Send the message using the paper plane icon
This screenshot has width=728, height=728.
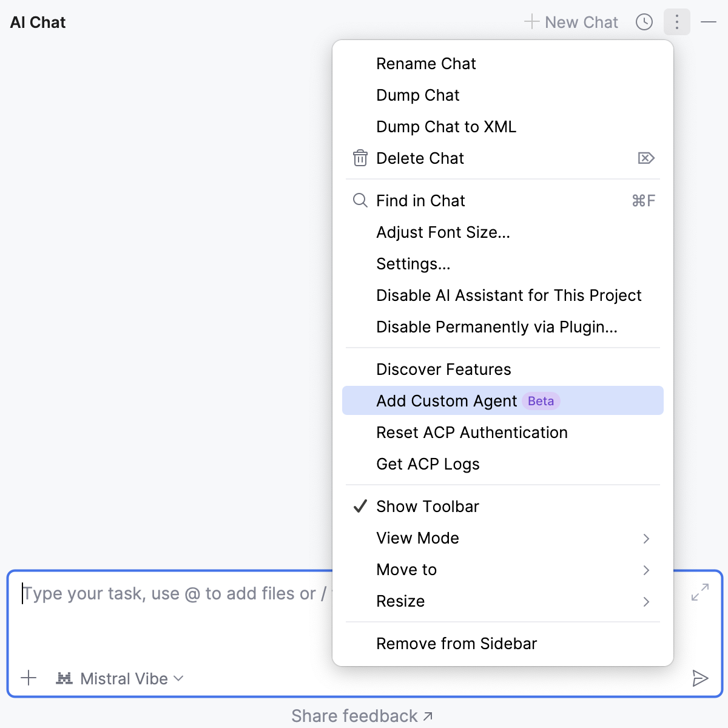[701, 678]
